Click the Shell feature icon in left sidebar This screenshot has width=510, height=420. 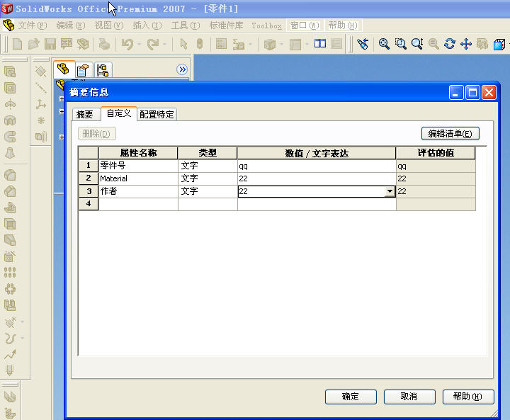pos(10,224)
